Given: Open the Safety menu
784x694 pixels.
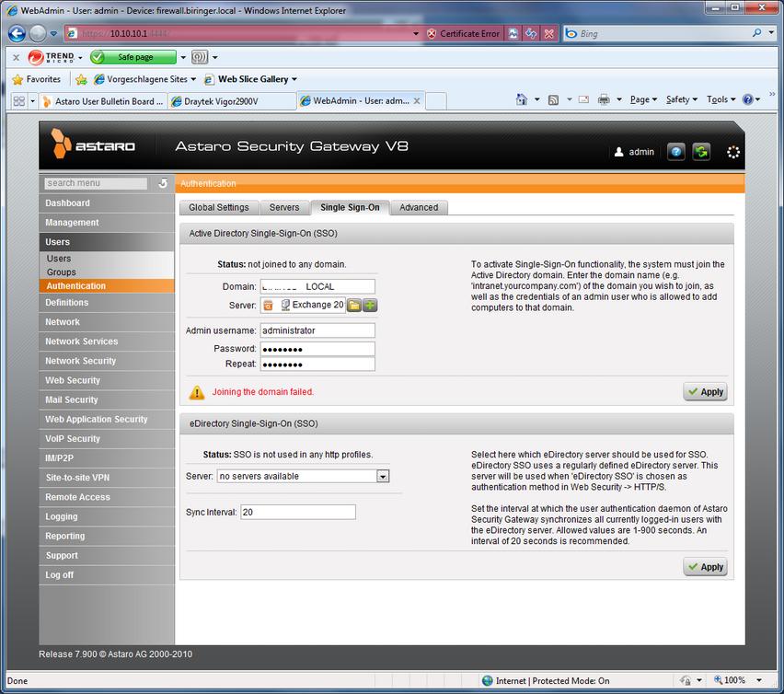Looking at the screenshot, I should pyautogui.click(x=682, y=99).
